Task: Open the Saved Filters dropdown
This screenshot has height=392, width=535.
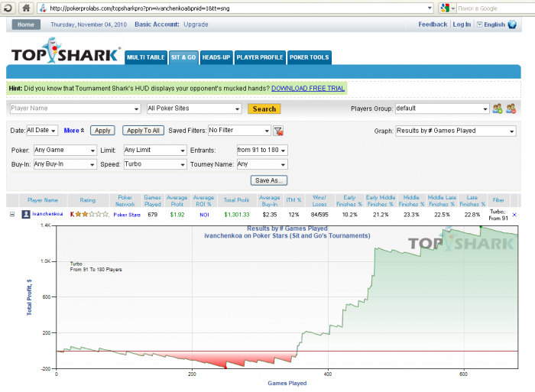Action: point(239,131)
